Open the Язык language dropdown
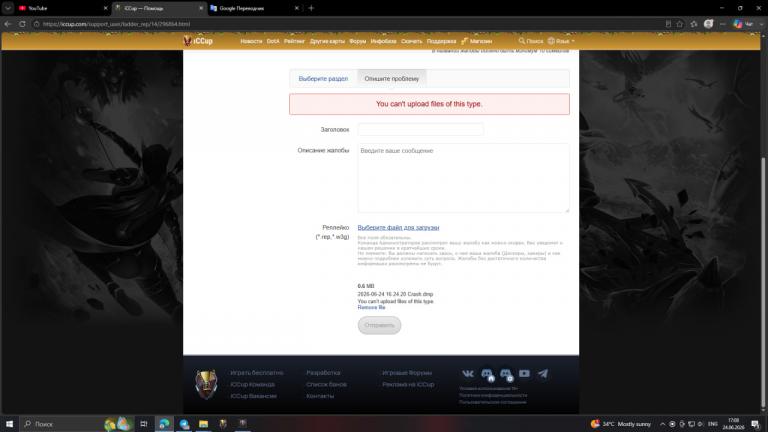 [x=561, y=41]
